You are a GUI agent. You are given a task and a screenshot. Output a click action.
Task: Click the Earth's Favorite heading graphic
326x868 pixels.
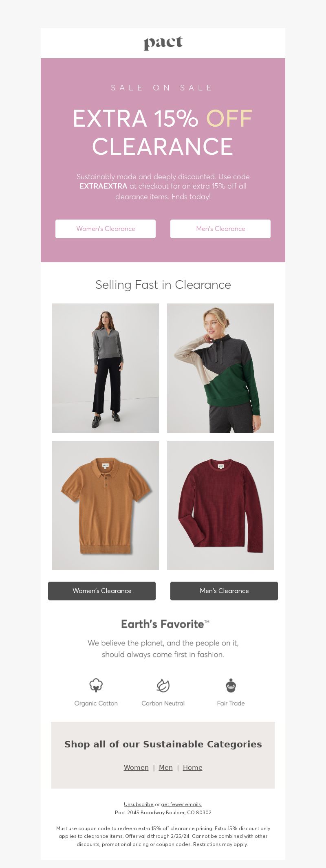tap(165, 624)
